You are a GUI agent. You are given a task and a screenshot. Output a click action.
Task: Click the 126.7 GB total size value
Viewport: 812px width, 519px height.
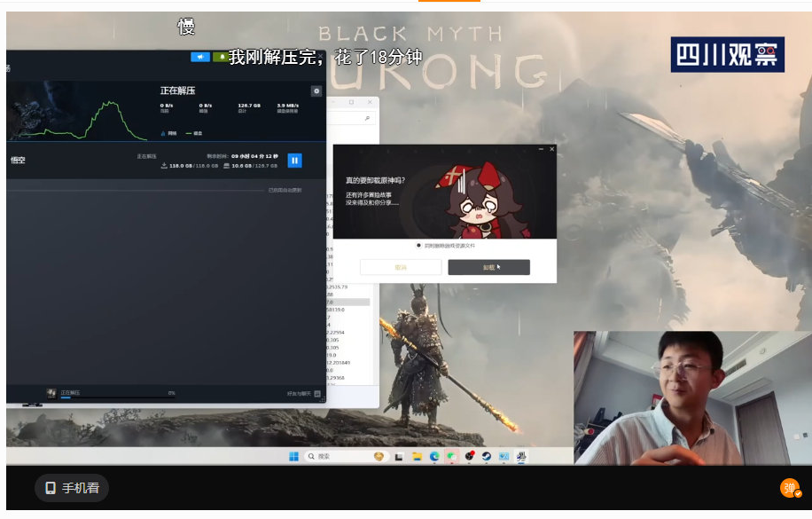249,106
